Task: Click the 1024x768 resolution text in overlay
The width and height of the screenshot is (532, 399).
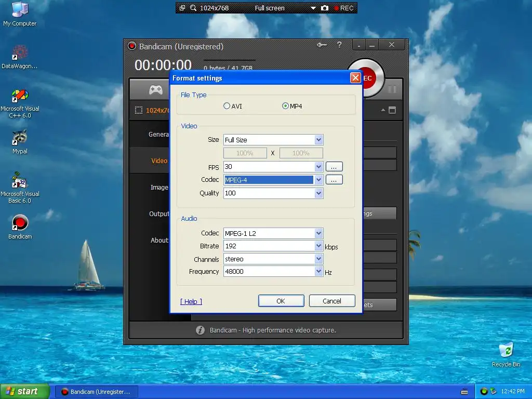Action: tap(214, 8)
